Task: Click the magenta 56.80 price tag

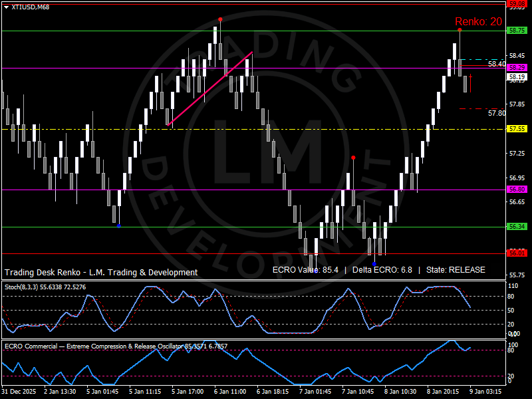Action: 517,190
